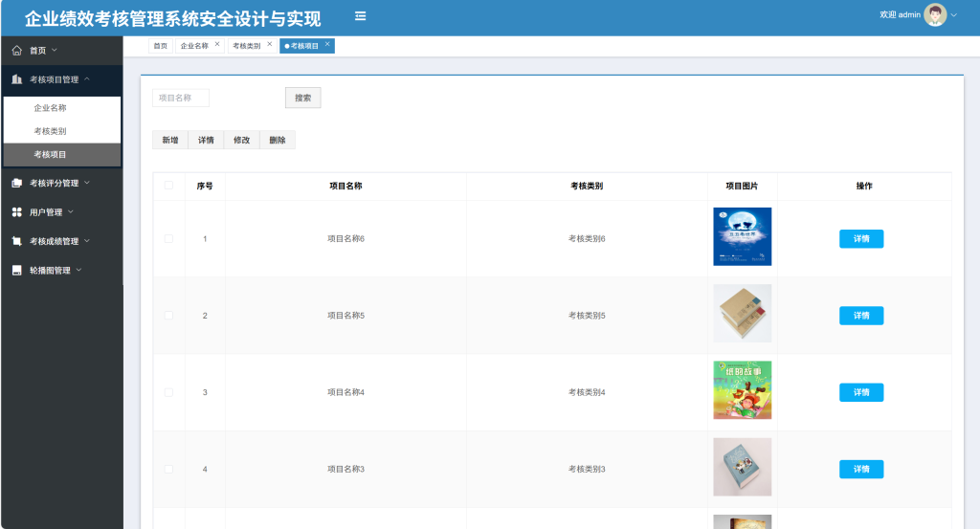Select 考核项目 in the sidebar submenu
Image resolution: width=980 pixels, height=529 pixels.
click(62, 154)
